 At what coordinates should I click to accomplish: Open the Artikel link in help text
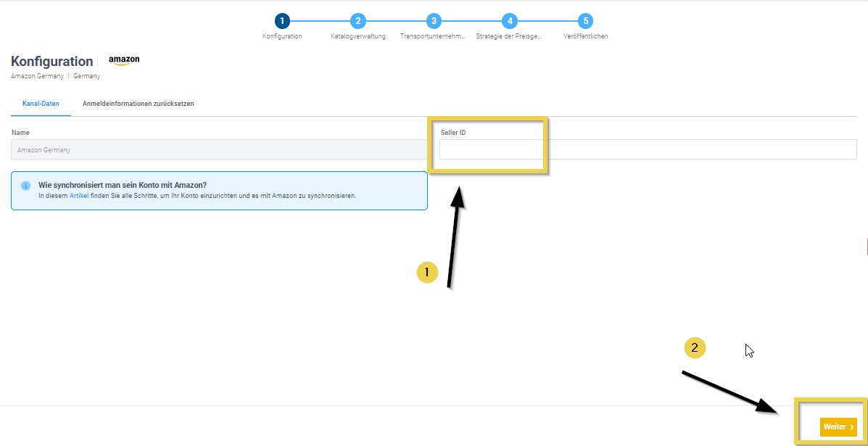click(78, 196)
